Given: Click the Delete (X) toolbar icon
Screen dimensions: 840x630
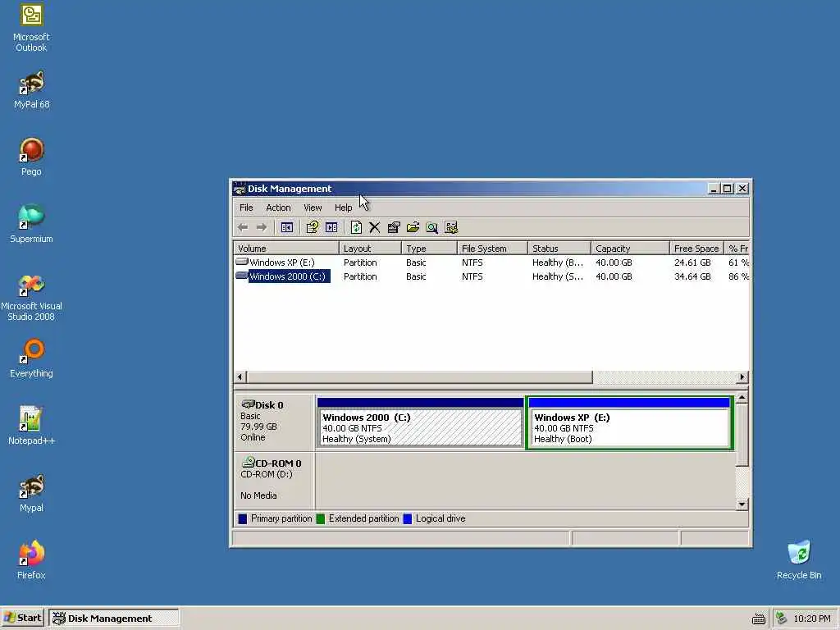Looking at the screenshot, I should [x=374, y=228].
